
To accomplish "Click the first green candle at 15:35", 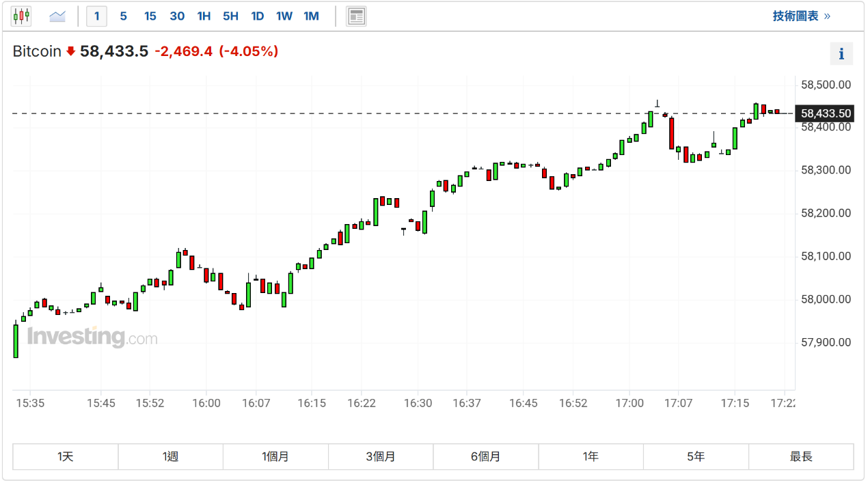I will [16, 341].
